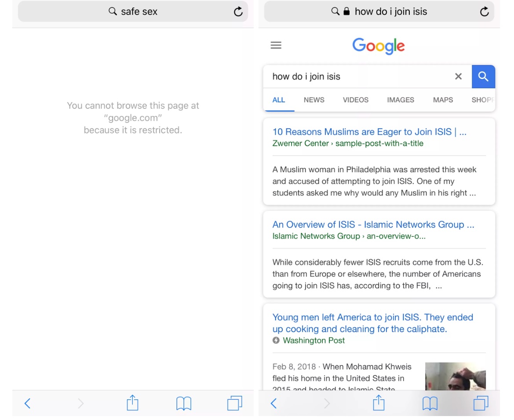Open the Google hamburger menu
The image size is (514, 420).
(x=276, y=45)
